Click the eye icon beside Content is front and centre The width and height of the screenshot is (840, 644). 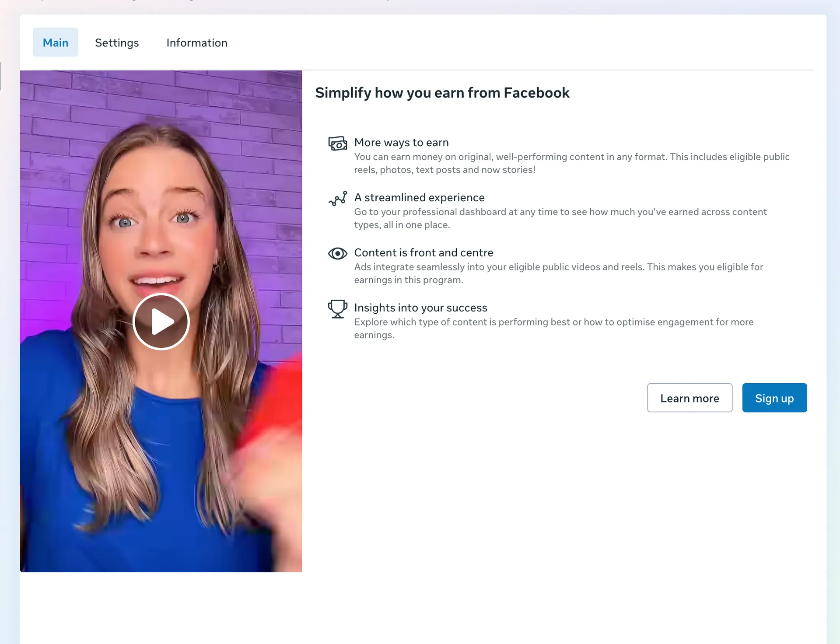pyautogui.click(x=338, y=253)
